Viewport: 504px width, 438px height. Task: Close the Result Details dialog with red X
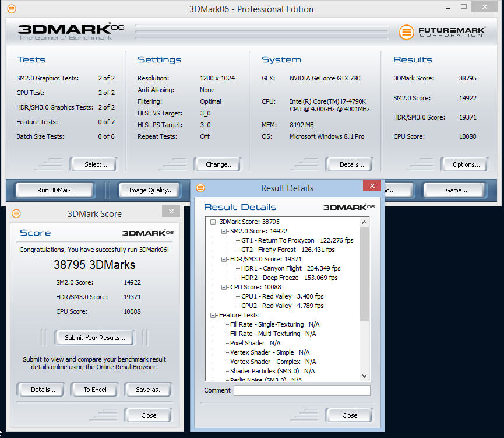click(372, 185)
